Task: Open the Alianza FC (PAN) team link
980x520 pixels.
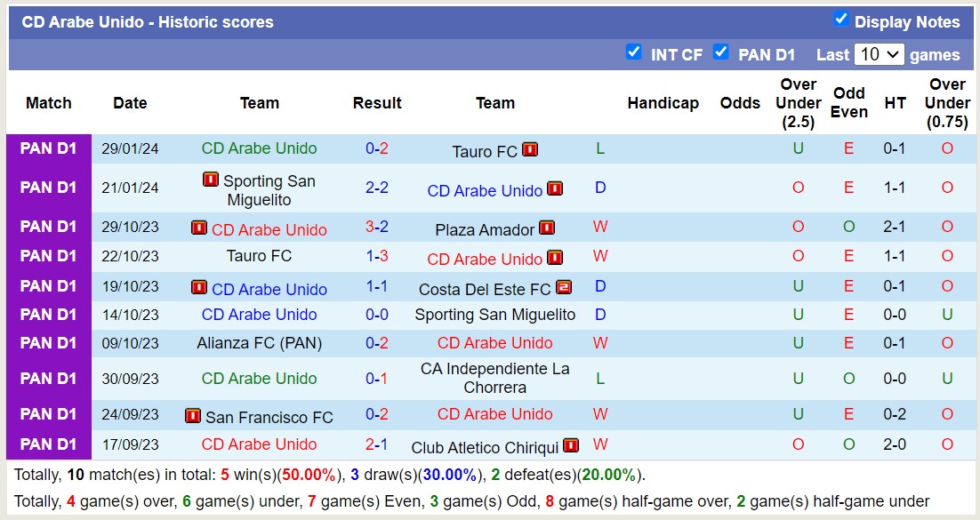Action: [x=260, y=343]
